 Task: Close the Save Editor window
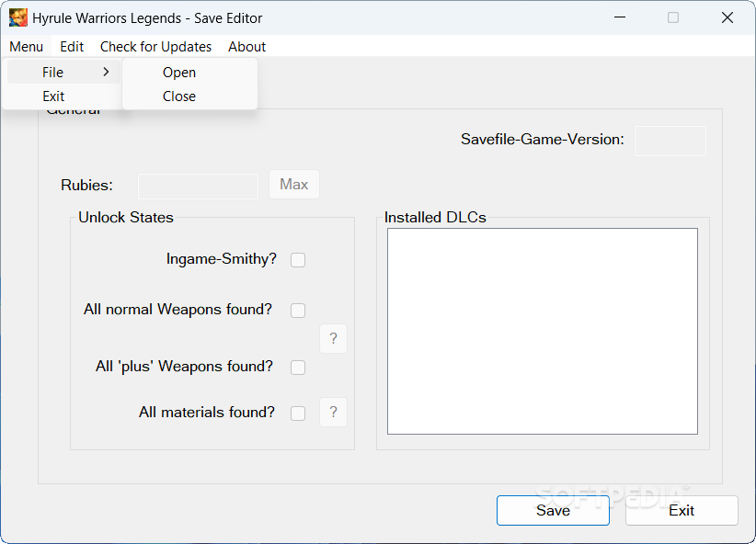tap(727, 17)
